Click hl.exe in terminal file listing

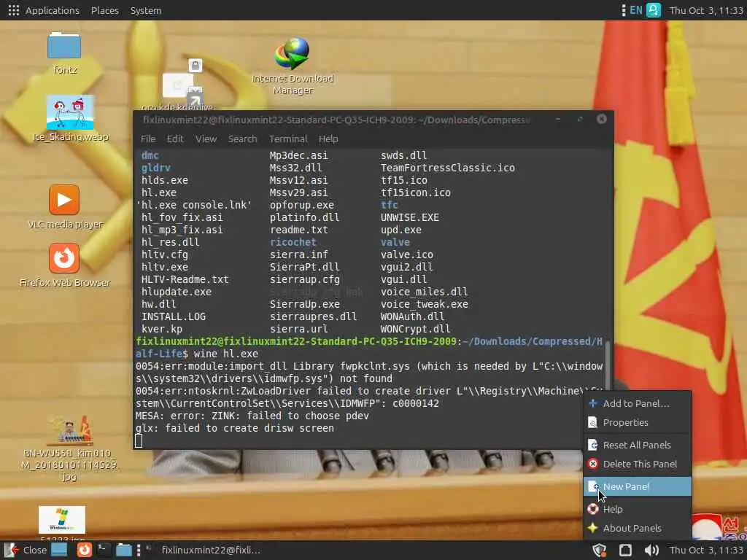pos(158,192)
